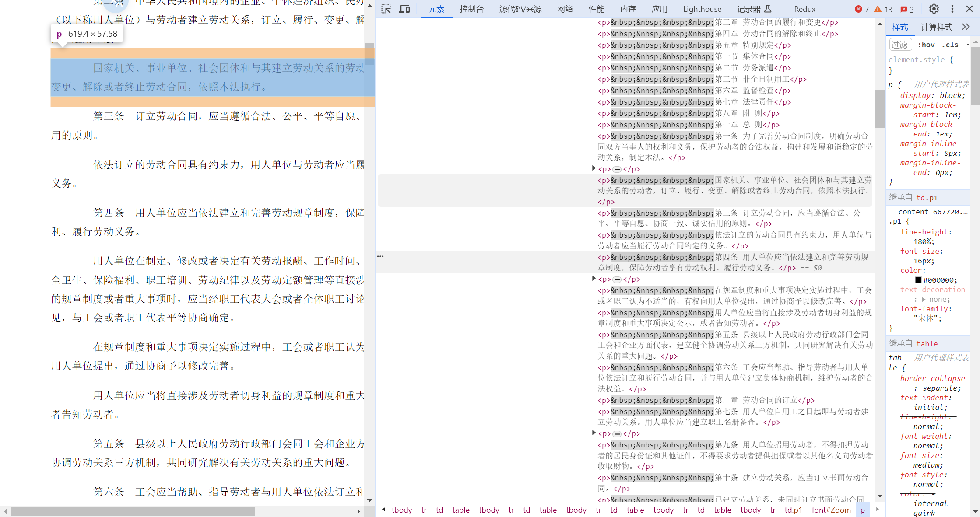Open the 记录器 tab
This screenshot has width=980, height=517.
coord(754,9)
